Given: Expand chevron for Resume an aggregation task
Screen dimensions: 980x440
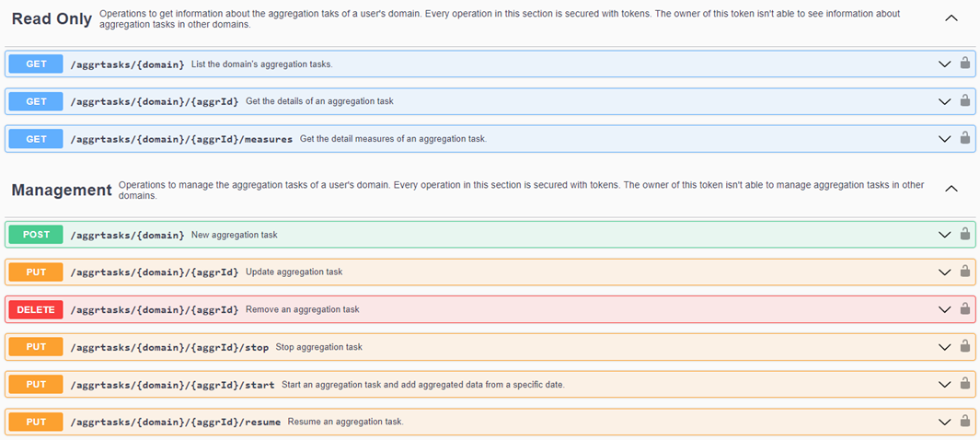Looking at the screenshot, I should coord(945,422).
